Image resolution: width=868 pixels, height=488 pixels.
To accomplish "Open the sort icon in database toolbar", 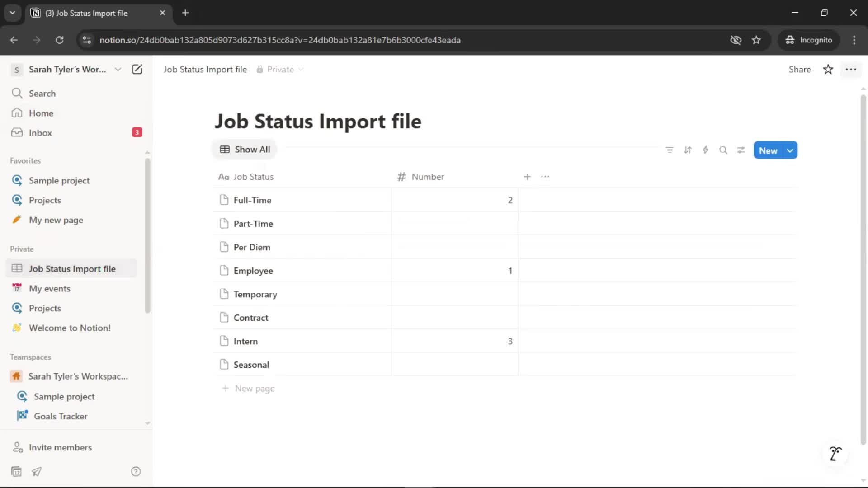I will tap(688, 150).
